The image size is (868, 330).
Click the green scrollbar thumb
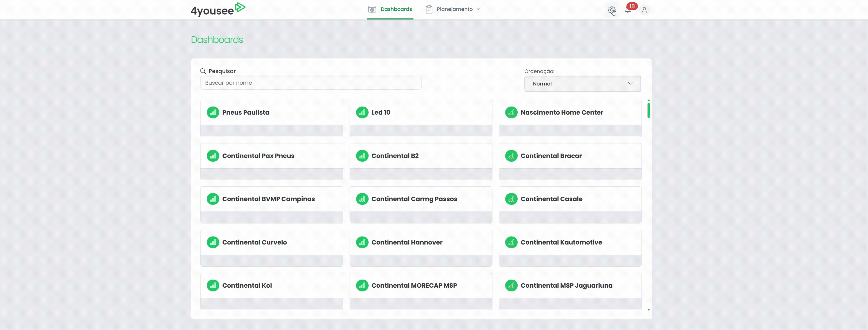[x=648, y=110]
